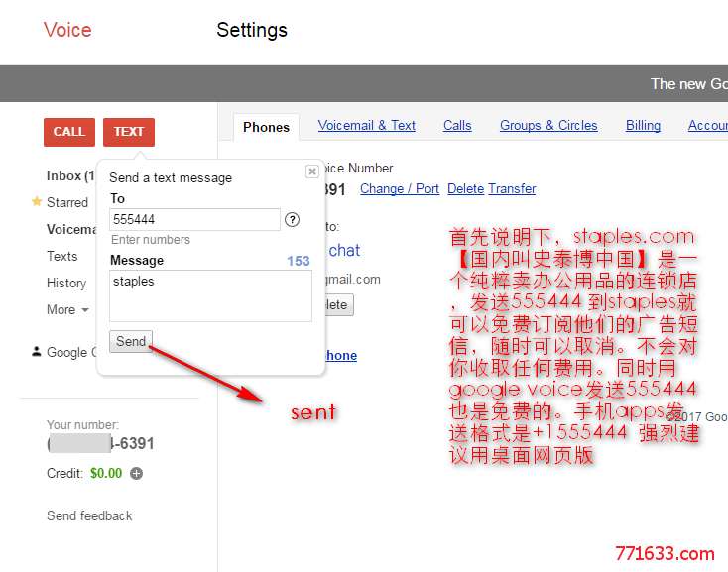Click the Change / Port link
The width and height of the screenshot is (728, 572).
pyautogui.click(x=400, y=188)
